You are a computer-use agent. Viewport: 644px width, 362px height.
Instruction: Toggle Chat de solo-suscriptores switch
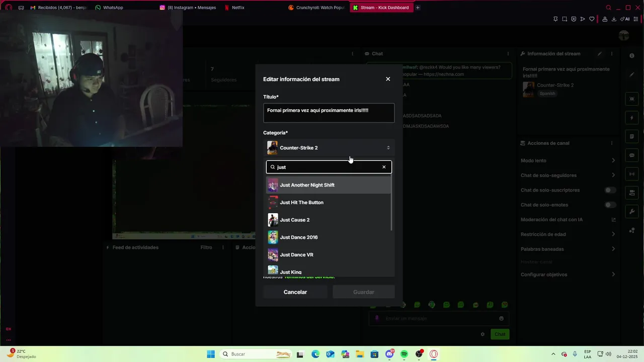(610, 190)
